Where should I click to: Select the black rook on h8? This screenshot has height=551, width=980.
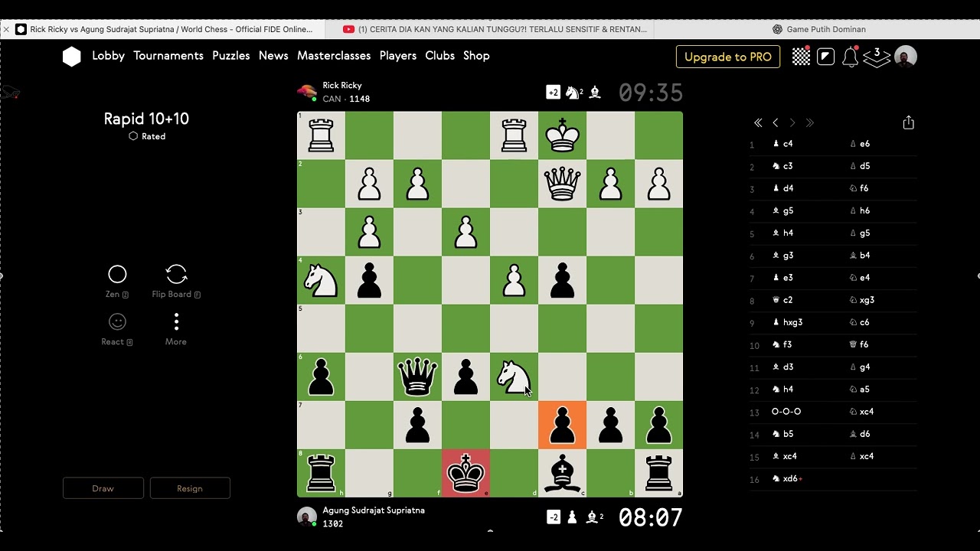[x=321, y=473]
